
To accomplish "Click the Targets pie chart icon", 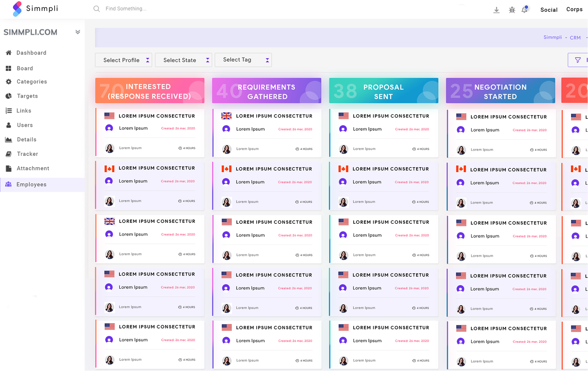I will 9,96.
